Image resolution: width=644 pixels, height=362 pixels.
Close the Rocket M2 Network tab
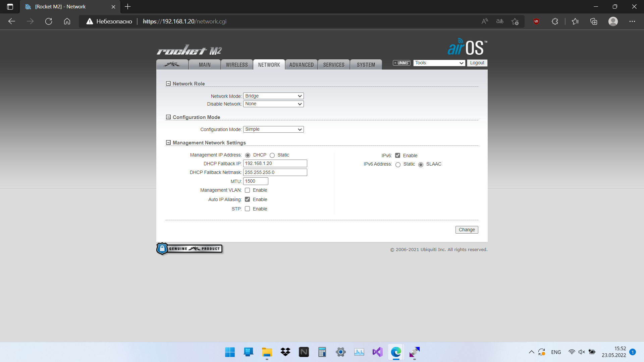(113, 7)
